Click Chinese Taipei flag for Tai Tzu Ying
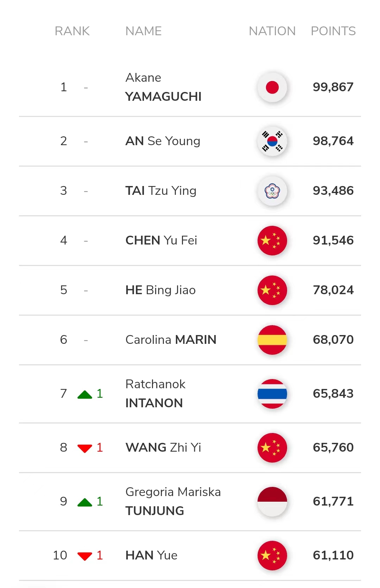The width and height of the screenshot is (380, 588). pos(272,191)
